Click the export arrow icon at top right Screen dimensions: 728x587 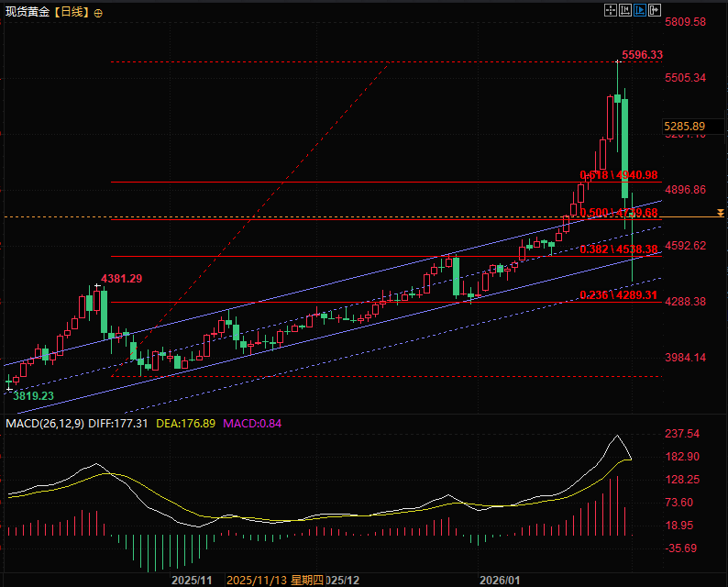click(x=655, y=10)
